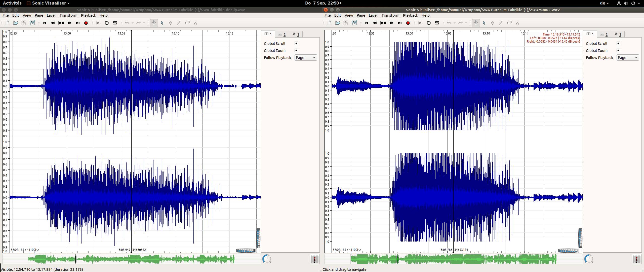Click the record button in right window
The width and height of the screenshot is (644, 272).
pos(408,23)
